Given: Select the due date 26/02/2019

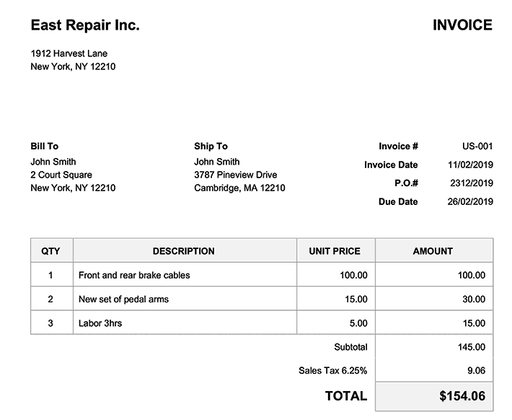Looking at the screenshot, I should pyautogui.click(x=470, y=202).
